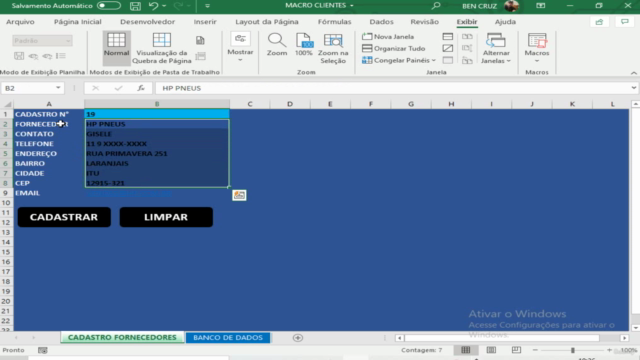
Task: Click the Quick Analysis icon near selection
Action: pyautogui.click(x=239, y=195)
